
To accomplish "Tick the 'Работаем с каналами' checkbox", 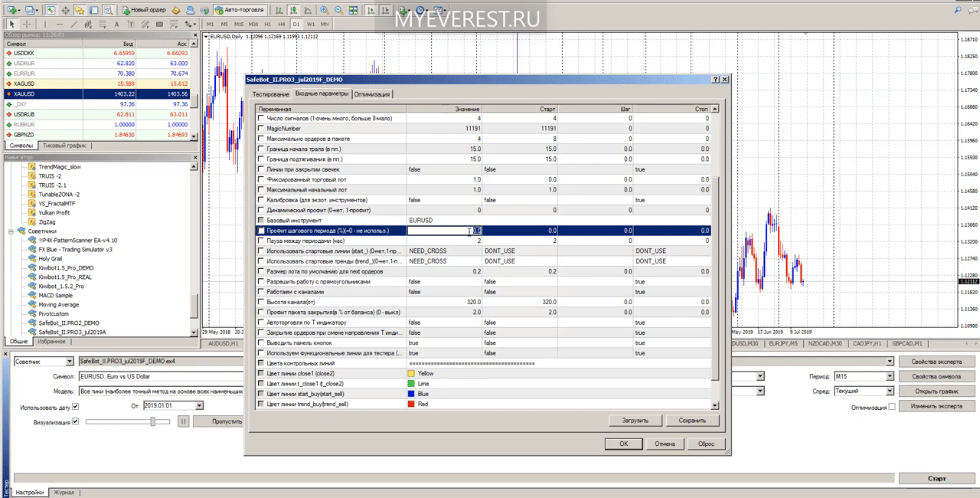I will (x=260, y=291).
